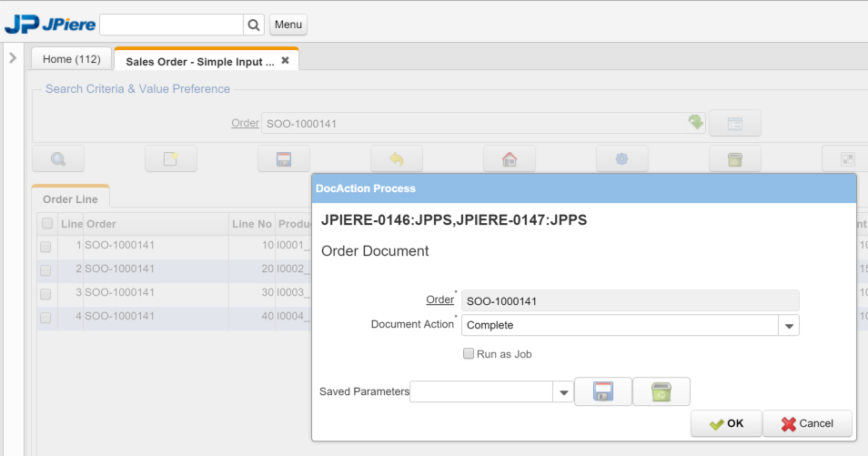Delete saved parameters with the trash icon

click(661, 391)
